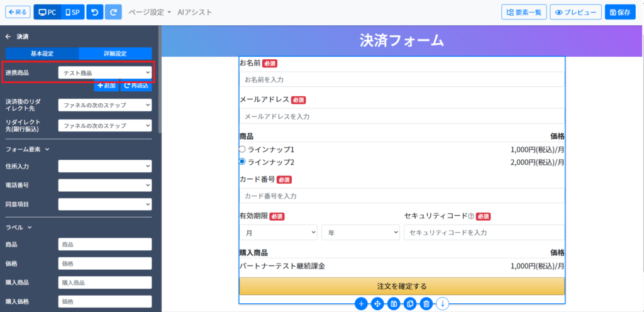The image size is (644, 312).
Task: Click the 注文を確定する button
Action: pyautogui.click(x=401, y=286)
